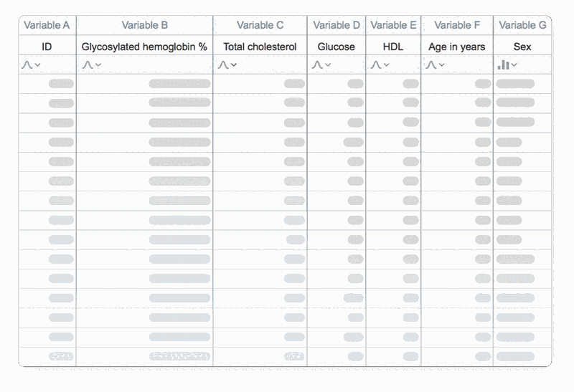574x392 pixels.
Task: Click the distribution icon under Age in years
Action: coord(431,64)
